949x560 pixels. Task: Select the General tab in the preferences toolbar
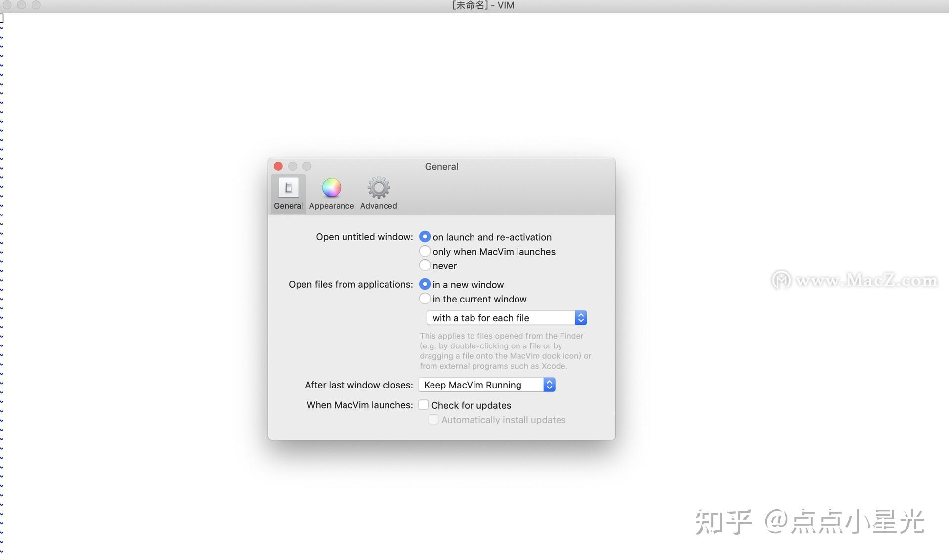(288, 193)
